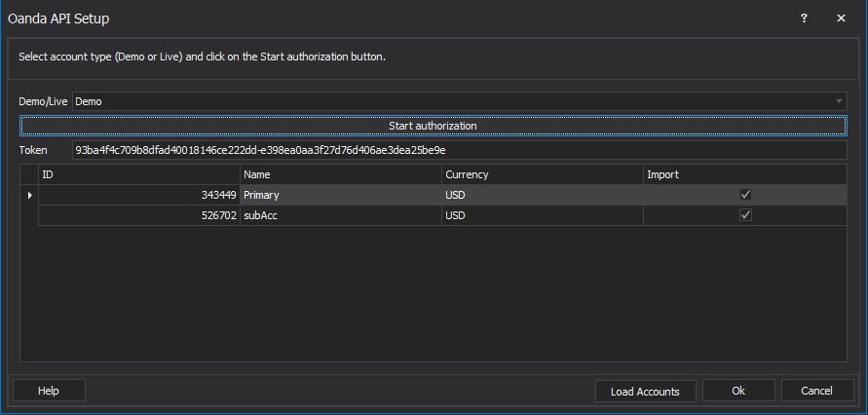Toggle Import checkbox for Primary account
The height and width of the screenshot is (415, 868).
click(745, 194)
